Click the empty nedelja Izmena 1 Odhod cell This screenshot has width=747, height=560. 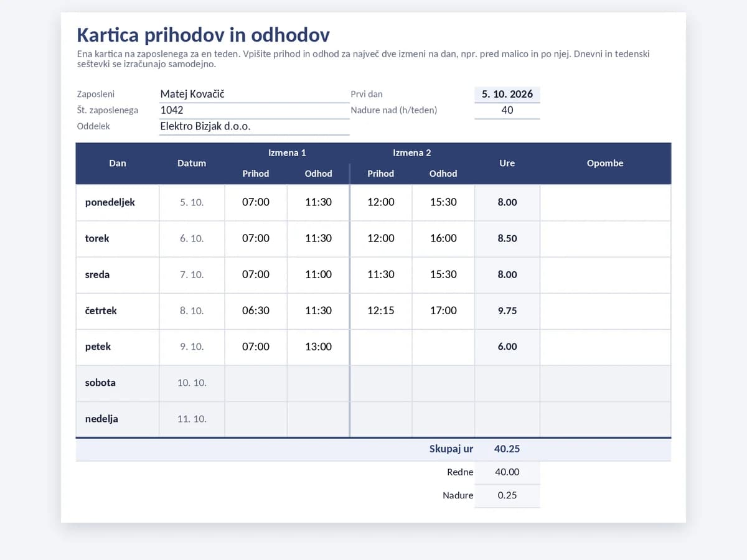[x=318, y=419]
